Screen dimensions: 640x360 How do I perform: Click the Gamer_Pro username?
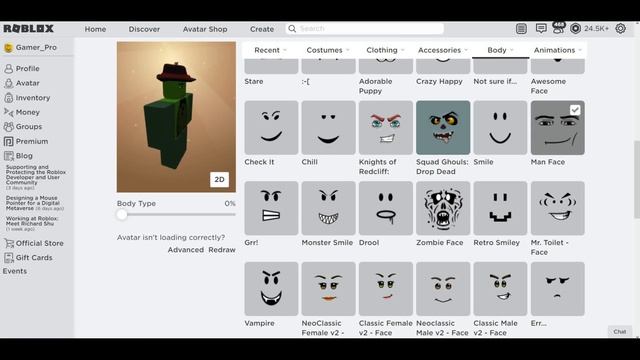tap(36, 47)
